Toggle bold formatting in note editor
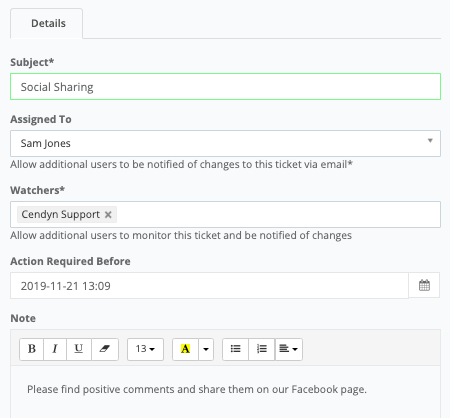450x418 pixels. pyautogui.click(x=32, y=349)
